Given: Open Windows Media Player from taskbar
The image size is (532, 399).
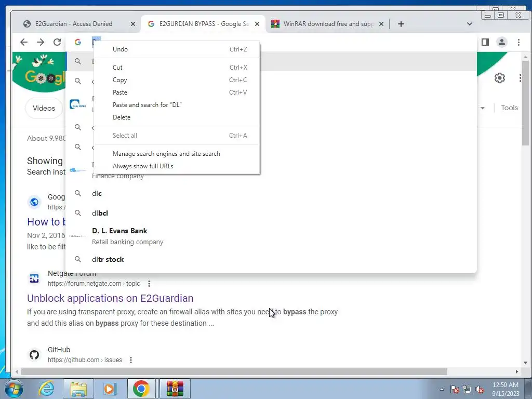Looking at the screenshot, I should point(109,389).
